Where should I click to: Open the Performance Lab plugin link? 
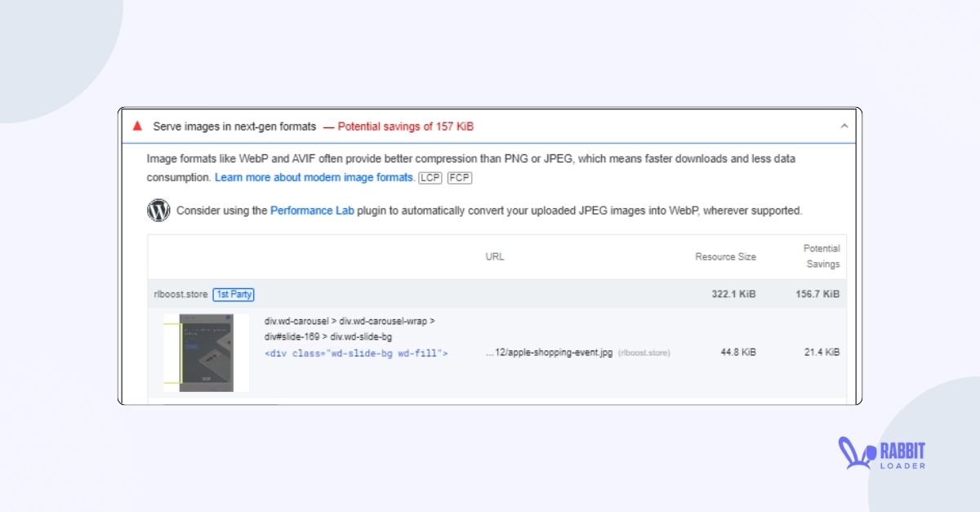pyautogui.click(x=311, y=210)
